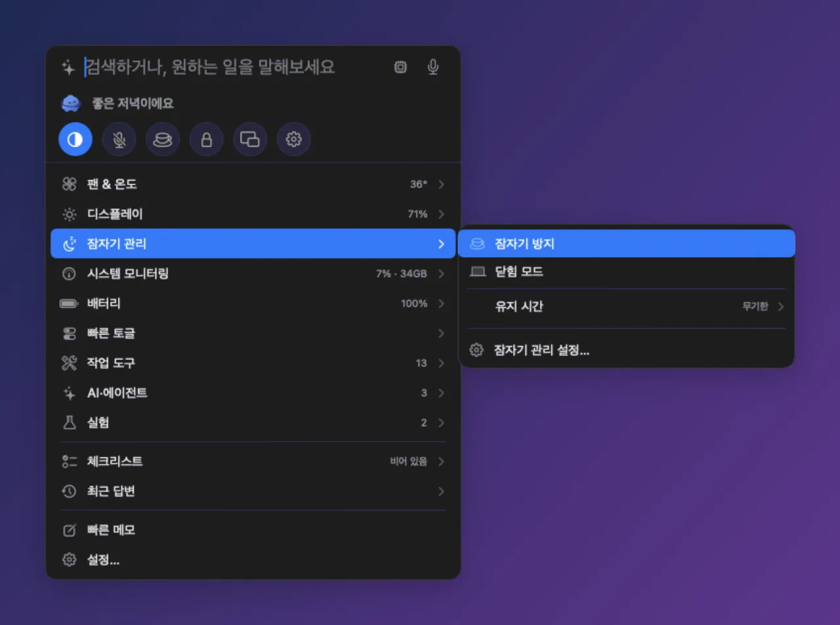
Task: Open the 최근 답변 entry
Action: 253,491
